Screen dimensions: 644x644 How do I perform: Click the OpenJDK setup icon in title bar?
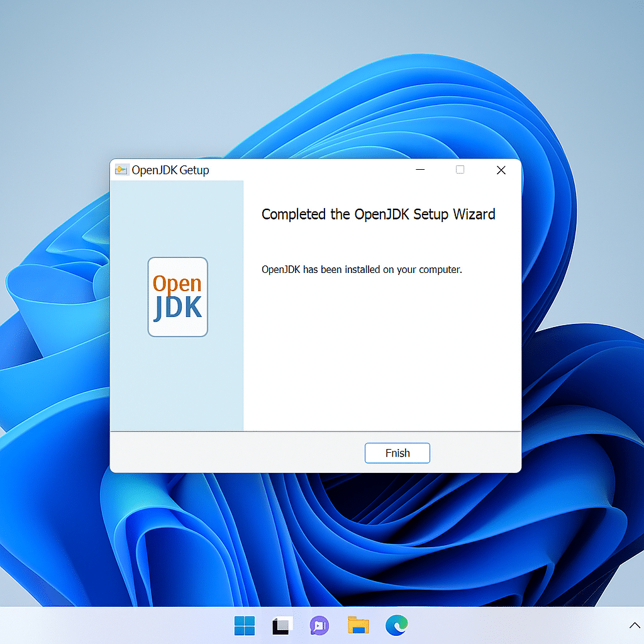click(121, 169)
